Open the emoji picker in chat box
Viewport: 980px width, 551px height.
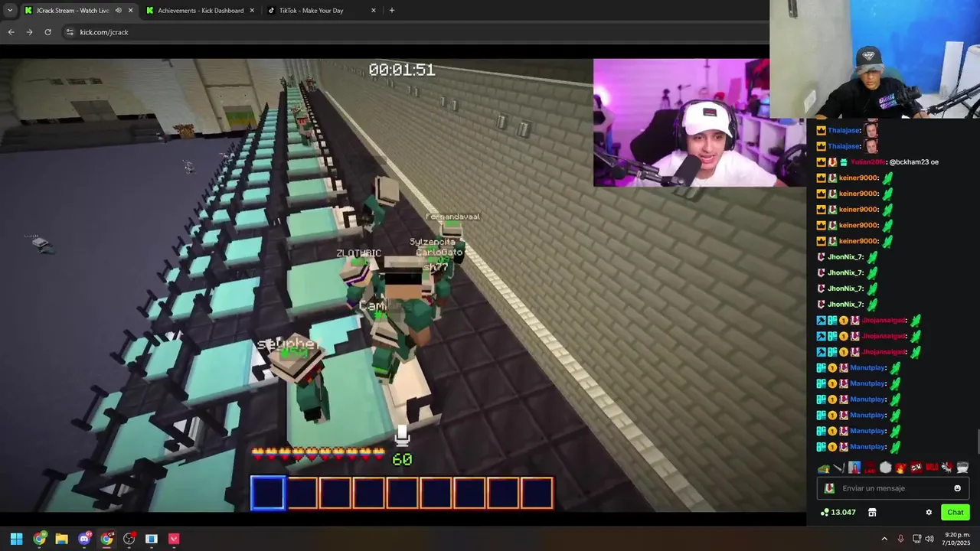click(957, 488)
